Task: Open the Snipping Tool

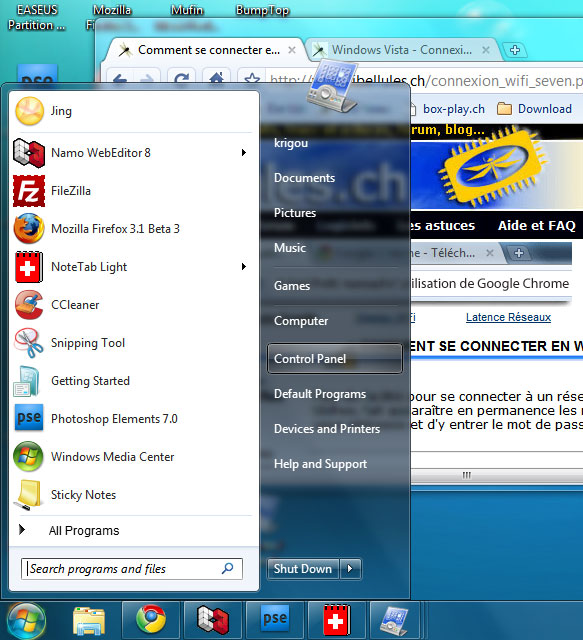Action: (x=134, y=342)
